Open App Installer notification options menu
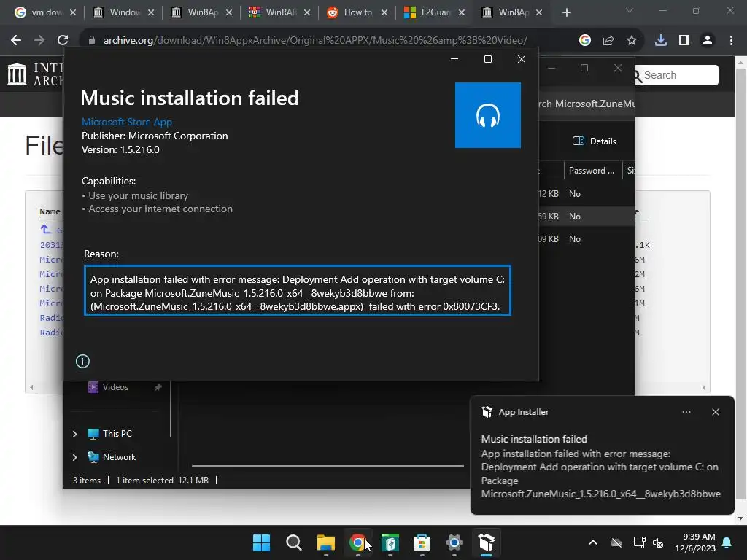747x560 pixels. tap(686, 413)
